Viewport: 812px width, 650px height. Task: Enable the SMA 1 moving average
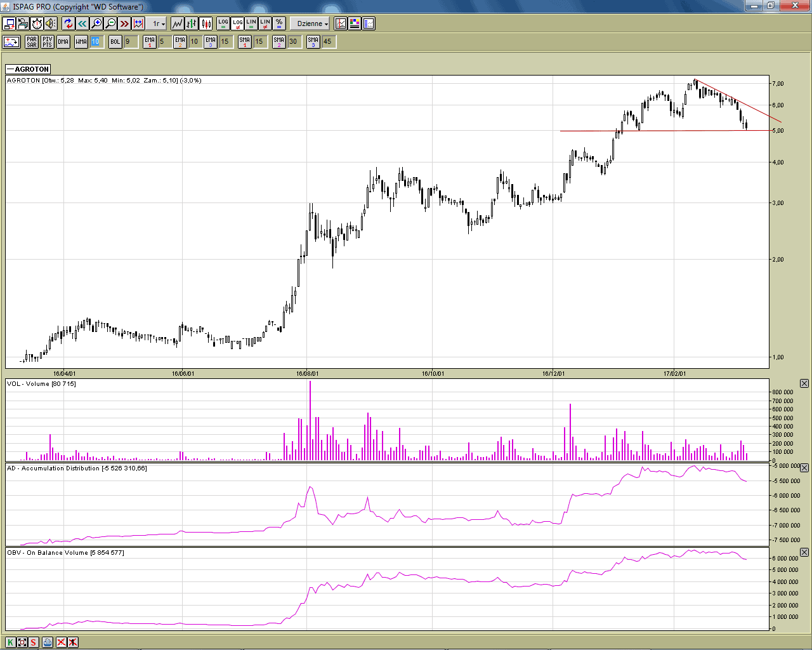(245, 42)
